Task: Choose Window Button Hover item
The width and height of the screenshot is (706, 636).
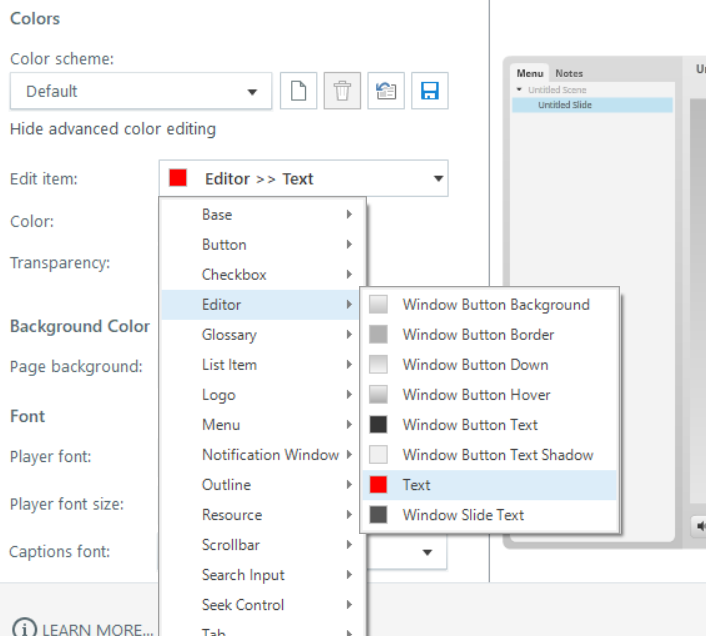Action: pos(489,395)
